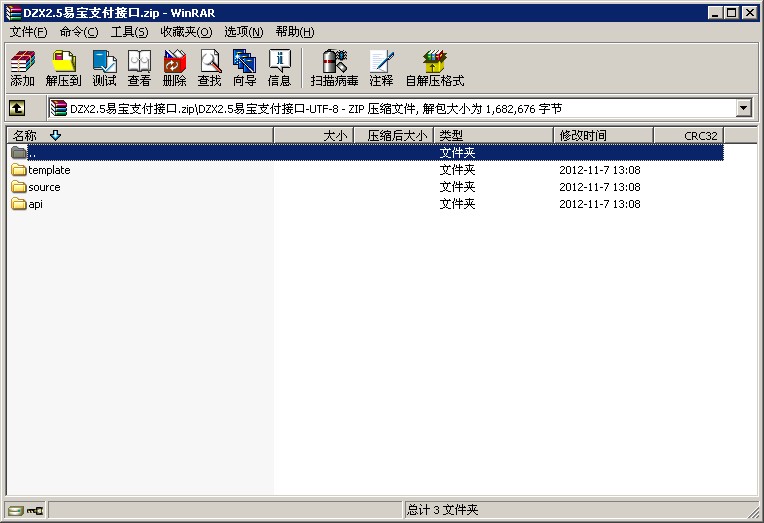Select the template folder name
Image resolution: width=764 pixels, height=523 pixels.
coord(49,170)
